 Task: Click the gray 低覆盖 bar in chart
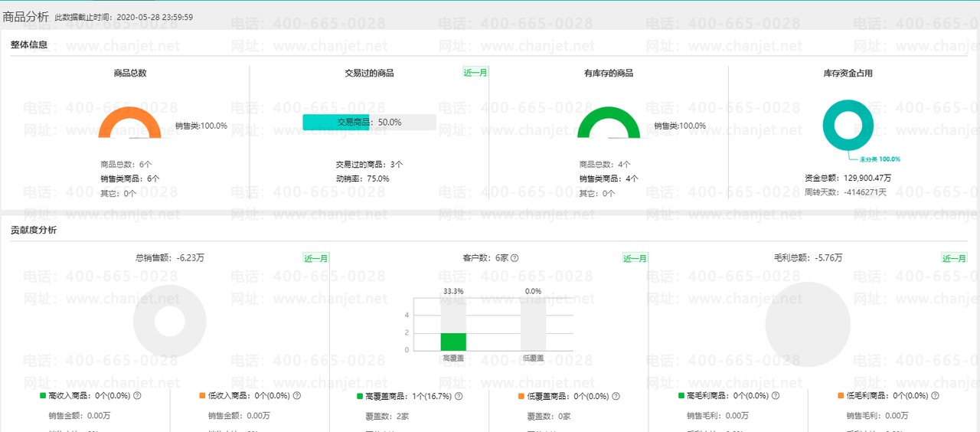click(533, 326)
